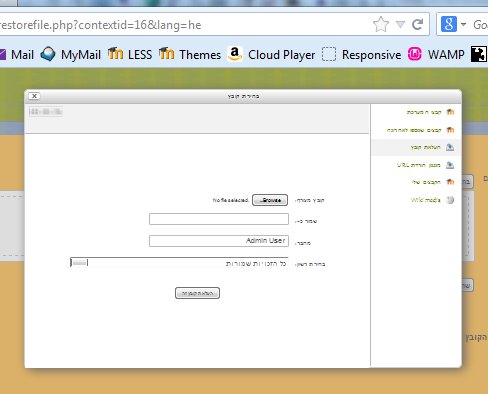The width and height of the screenshot is (488, 394).
Task: Bookmark this page with the star icon
Action: click(x=381, y=24)
